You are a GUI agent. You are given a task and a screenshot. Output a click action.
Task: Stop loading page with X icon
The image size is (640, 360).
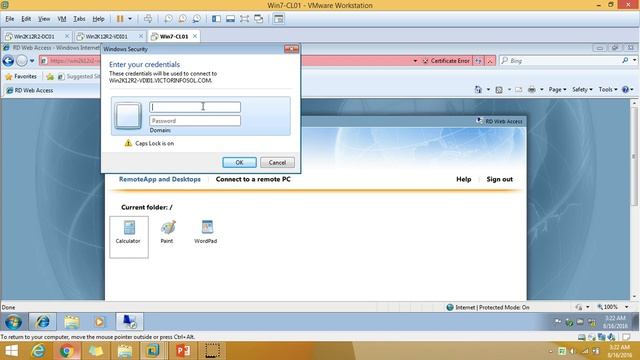[x=490, y=61]
